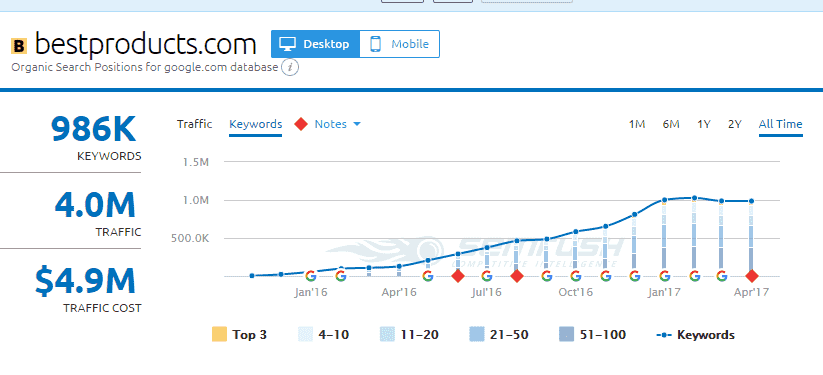
Task: Open the Google update note for March 2017
Action: (x=722, y=276)
